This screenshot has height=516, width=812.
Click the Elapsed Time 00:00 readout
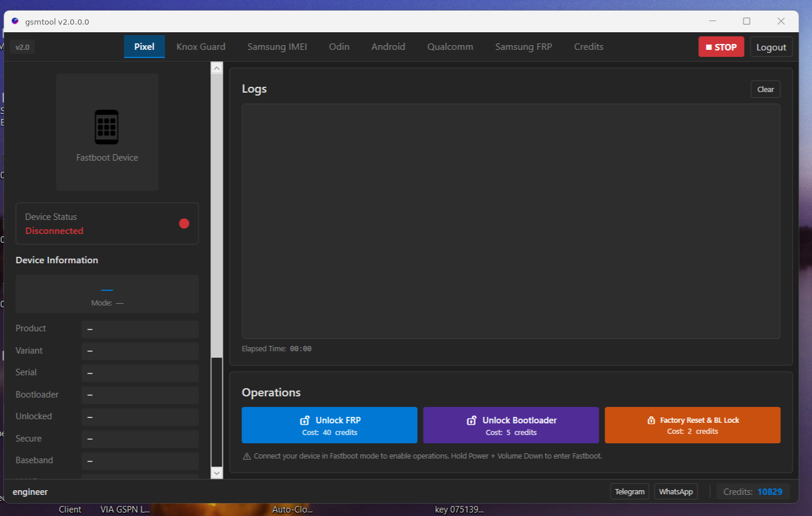tap(277, 349)
